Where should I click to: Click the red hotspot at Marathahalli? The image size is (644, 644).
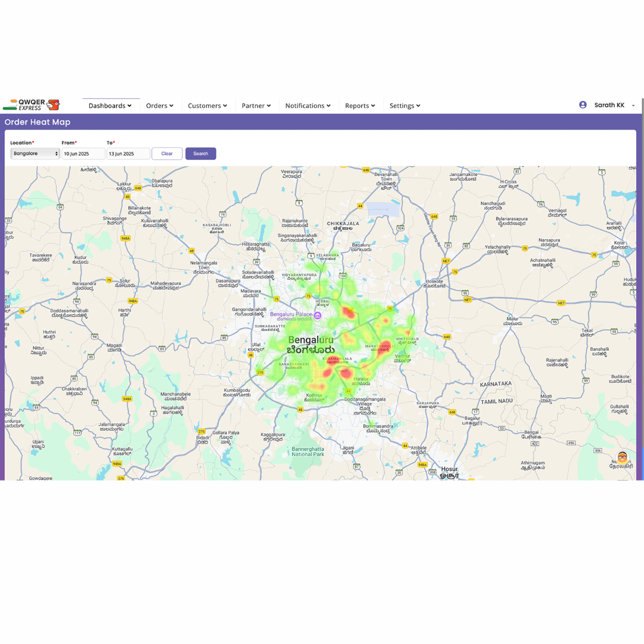(x=386, y=346)
